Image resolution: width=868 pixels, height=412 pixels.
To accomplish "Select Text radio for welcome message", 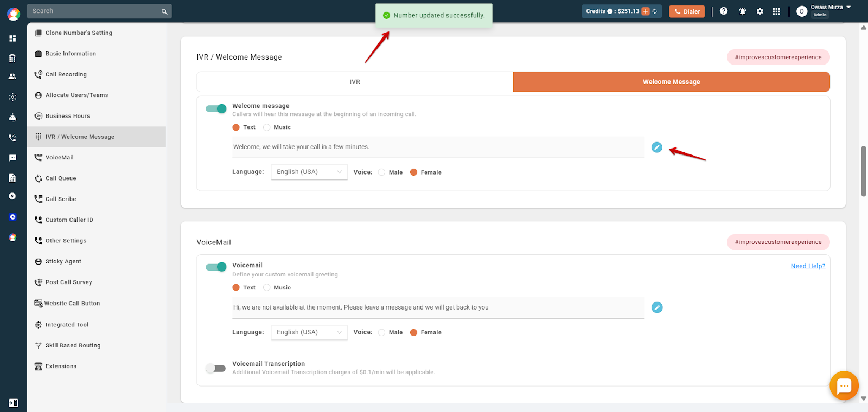I will [236, 127].
